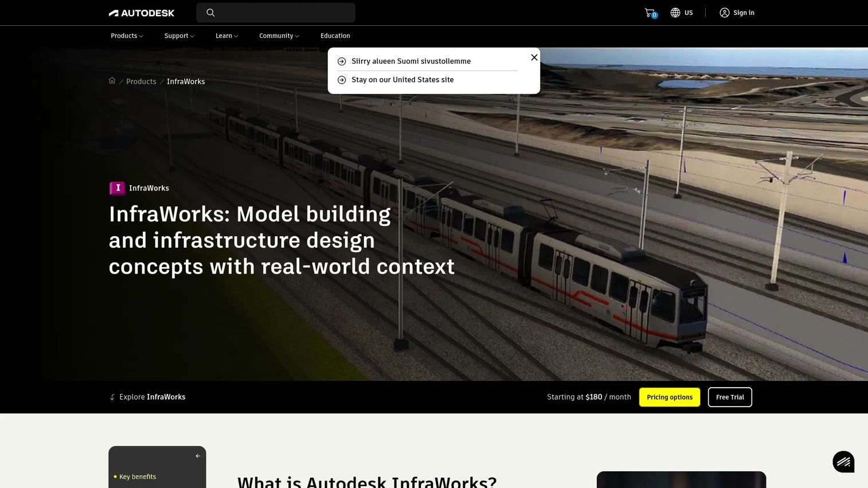
Task: Click the InfraWorks product icon
Action: click(118, 188)
